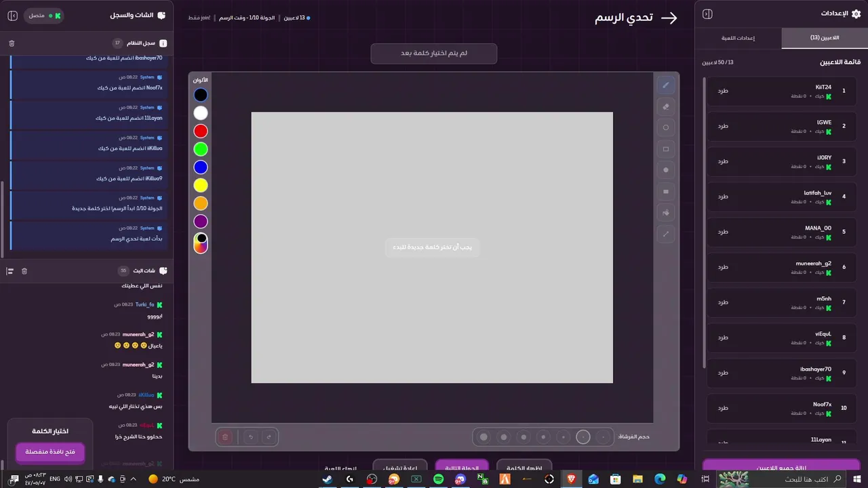Viewport: 868px width, 488px height.
Task: Select the filled circle shape tool
Action: [666, 170]
